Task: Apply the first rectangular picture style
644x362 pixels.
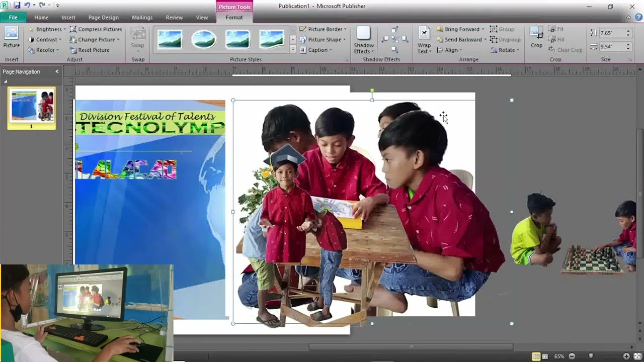Action: [170, 39]
